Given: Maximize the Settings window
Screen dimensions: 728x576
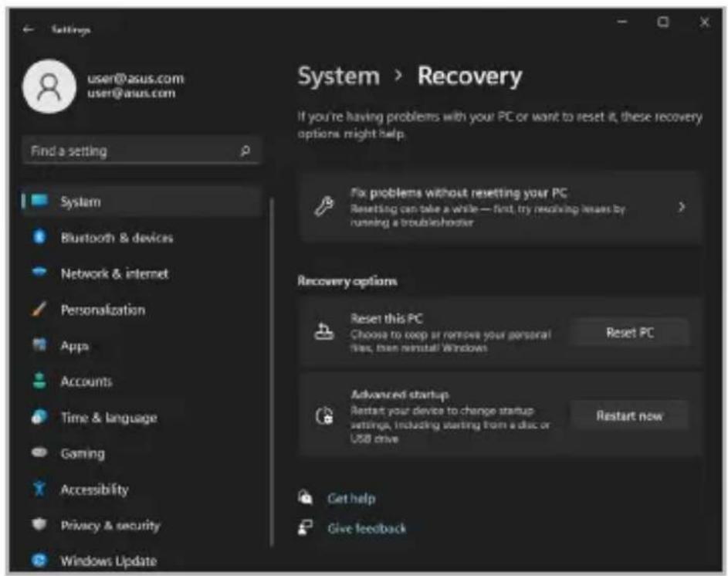Looking at the screenshot, I should 663,22.
